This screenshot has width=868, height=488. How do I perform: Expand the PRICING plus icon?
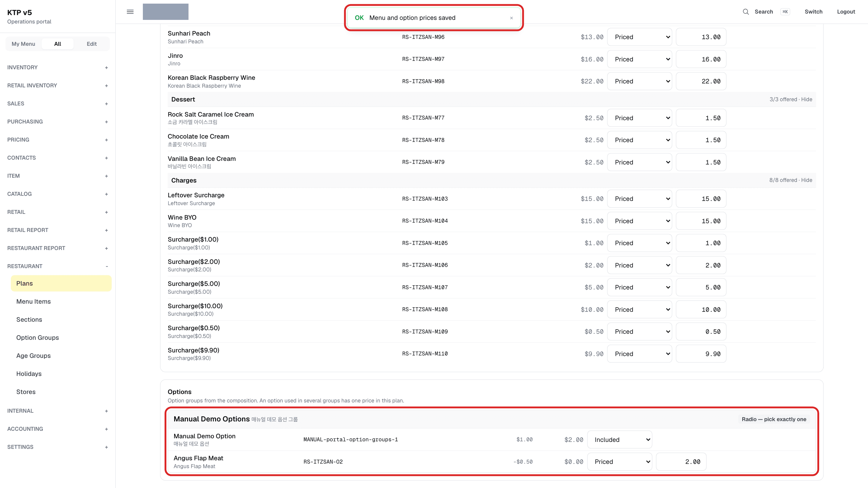coord(106,140)
